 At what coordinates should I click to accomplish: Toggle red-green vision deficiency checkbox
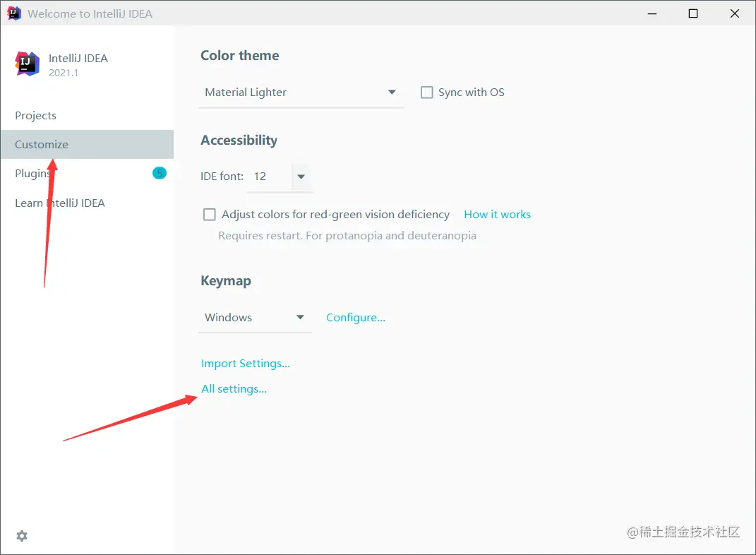point(209,214)
